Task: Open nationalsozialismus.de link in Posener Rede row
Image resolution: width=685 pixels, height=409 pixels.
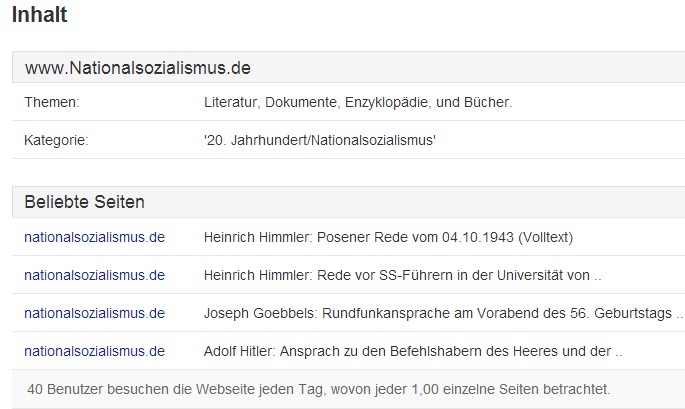Action: (94, 237)
